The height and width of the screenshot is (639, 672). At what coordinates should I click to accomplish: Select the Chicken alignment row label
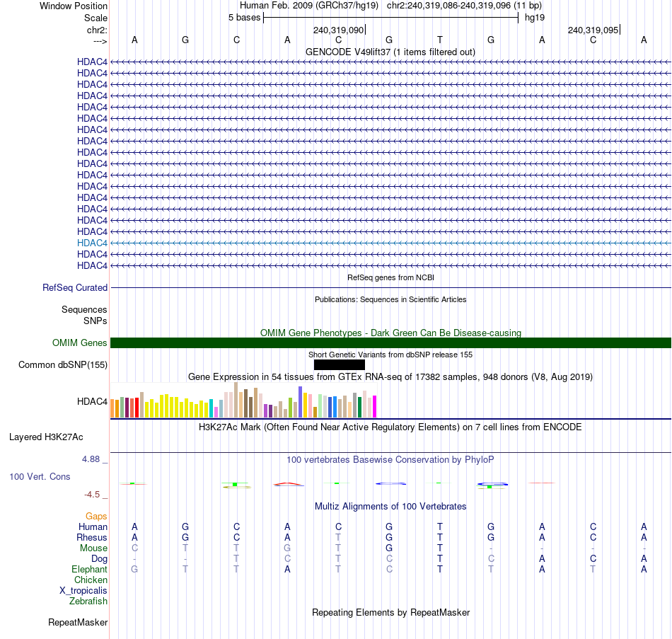point(91,580)
